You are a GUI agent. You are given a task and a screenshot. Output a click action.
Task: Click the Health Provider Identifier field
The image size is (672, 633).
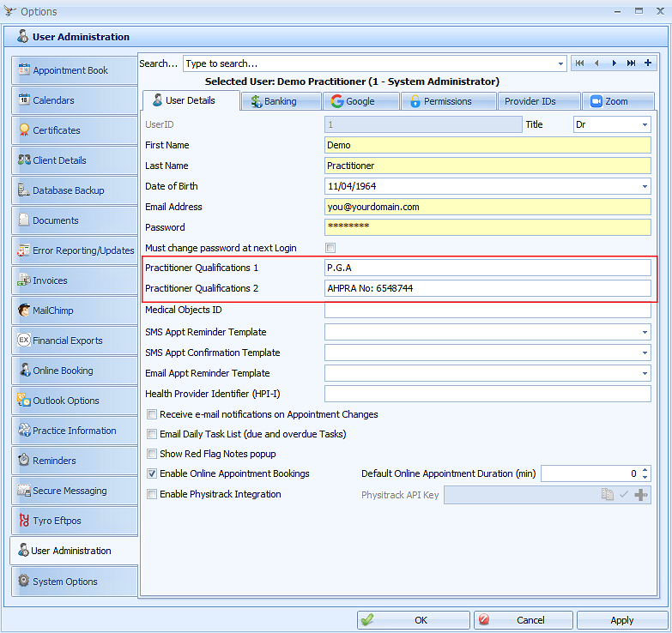(x=487, y=394)
